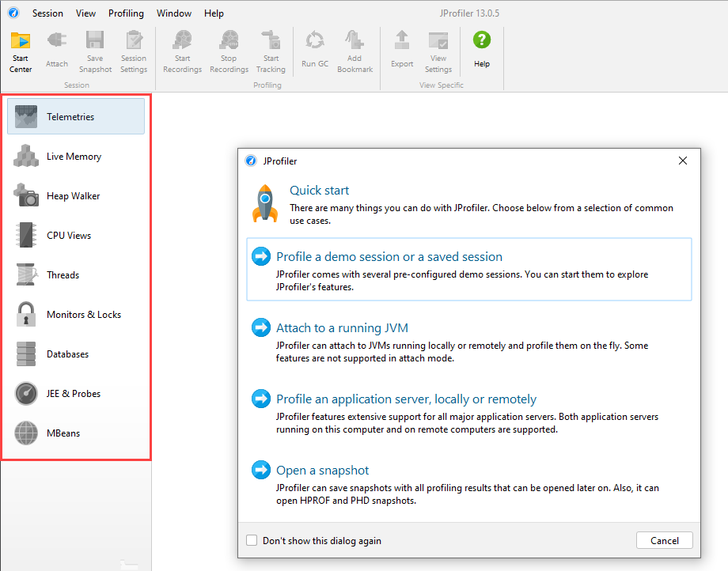Open View Settings from the toolbar
Viewport: 728px width, 571px height.
click(x=438, y=51)
